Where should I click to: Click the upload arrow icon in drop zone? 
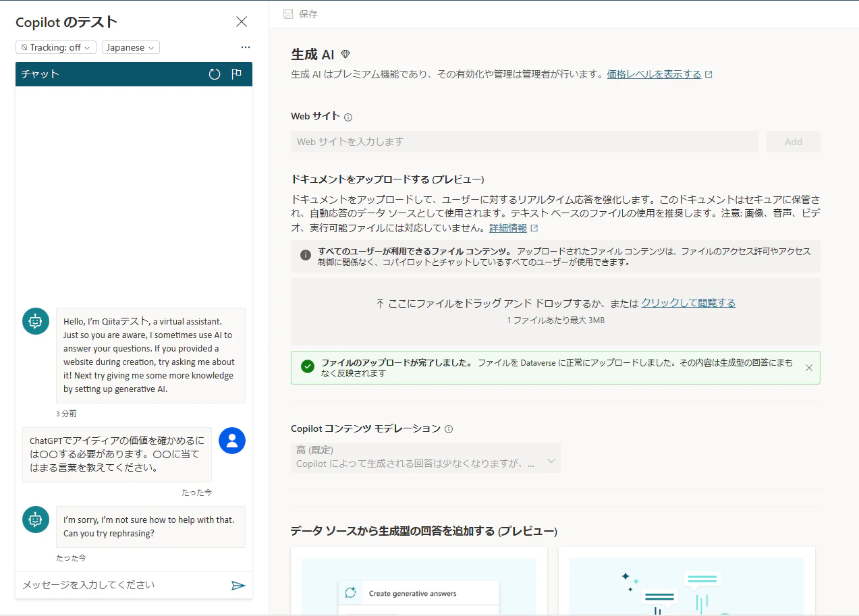(380, 304)
